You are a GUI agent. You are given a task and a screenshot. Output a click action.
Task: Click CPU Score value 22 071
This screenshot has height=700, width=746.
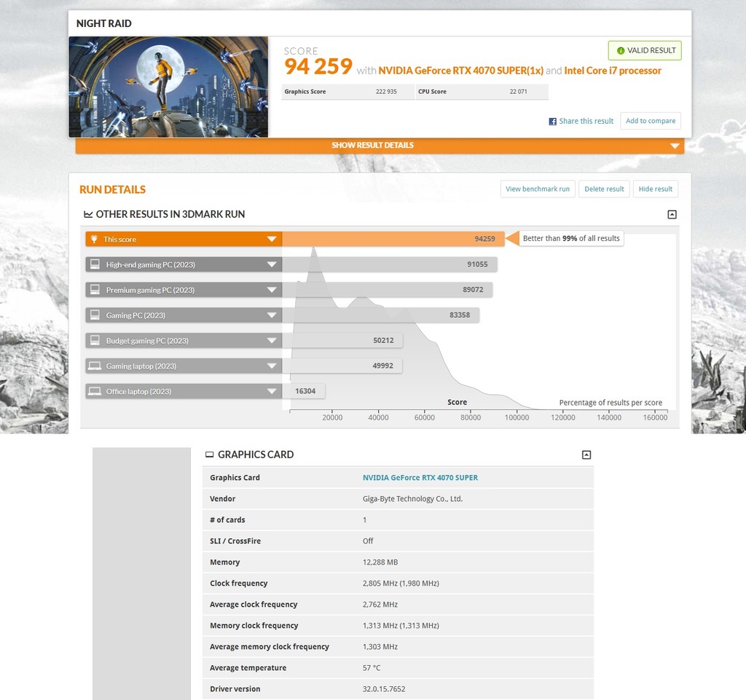click(518, 92)
